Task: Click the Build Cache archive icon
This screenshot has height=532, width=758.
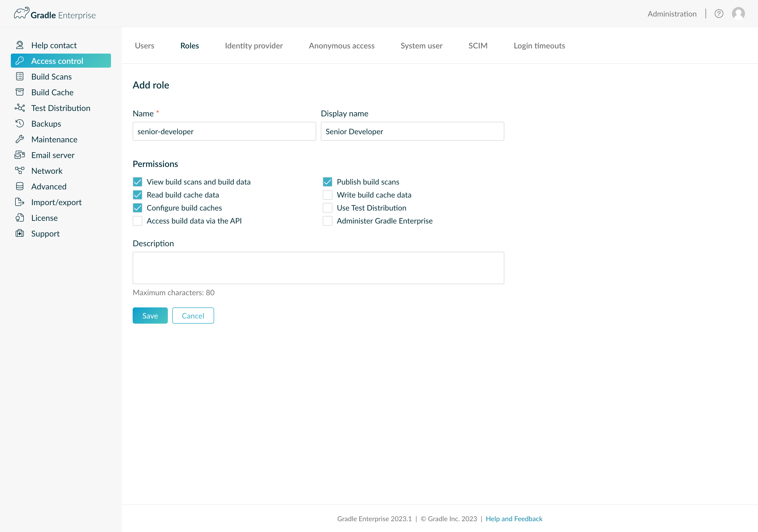Action: [x=20, y=92]
